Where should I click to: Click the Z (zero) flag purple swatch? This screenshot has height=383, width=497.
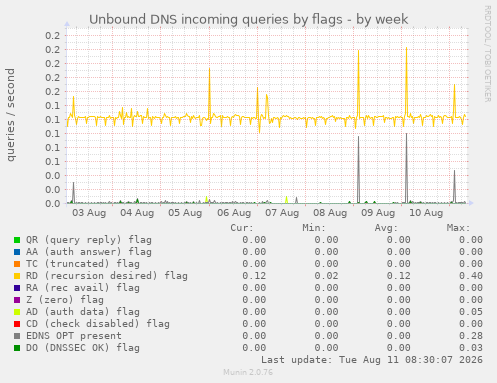[17, 300]
